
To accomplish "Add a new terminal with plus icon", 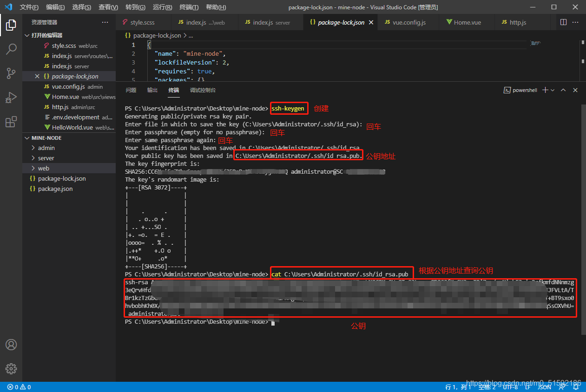I will point(546,90).
